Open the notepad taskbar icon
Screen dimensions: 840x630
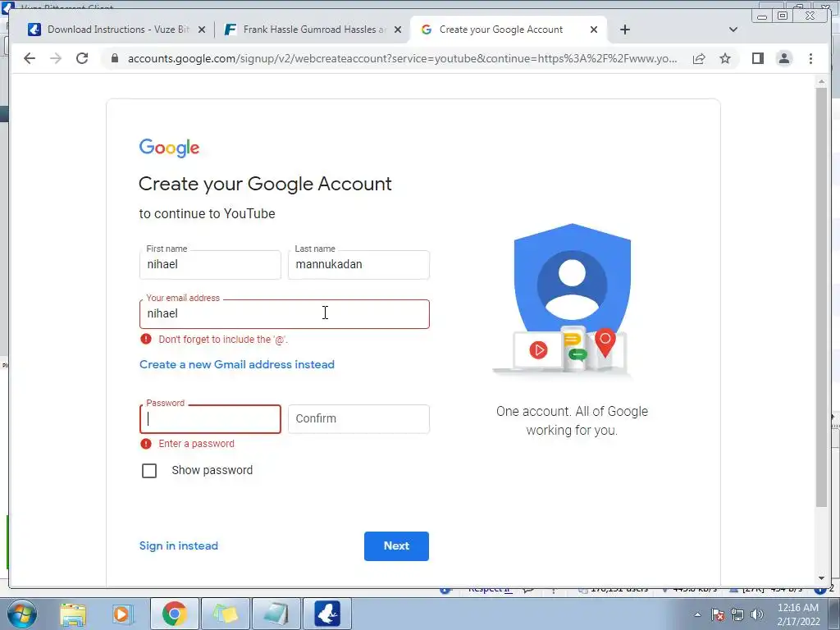276,614
